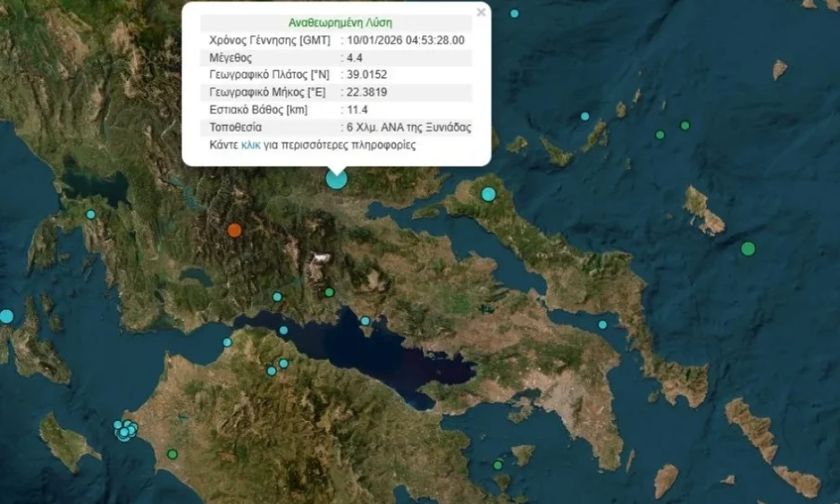This screenshot has height=504, width=840.
Task: Click the cyan marker at the top edge of the map
Action: coord(514,13)
